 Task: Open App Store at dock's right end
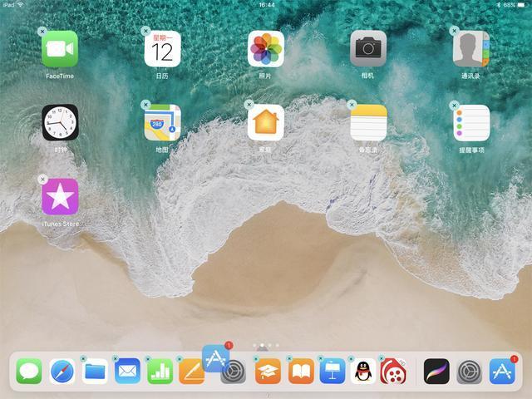(502, 372)
